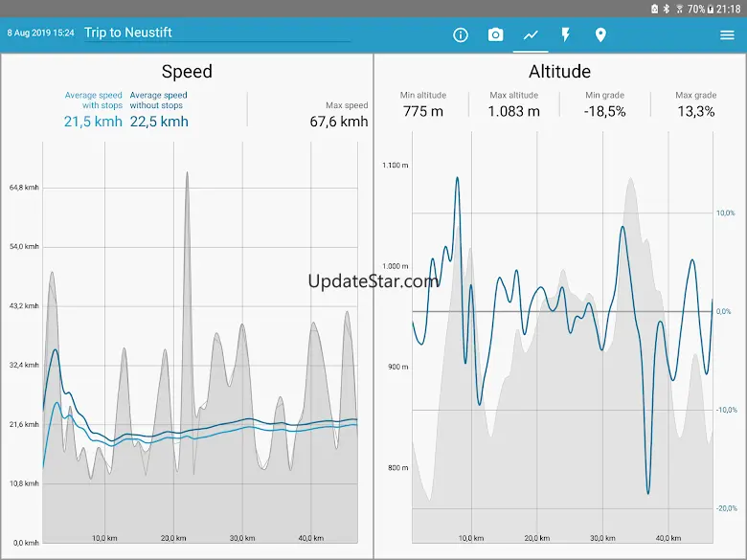Tap the Max speed 67,6 kmh value
Screen dimensions: 747x560
pos(339,122)
